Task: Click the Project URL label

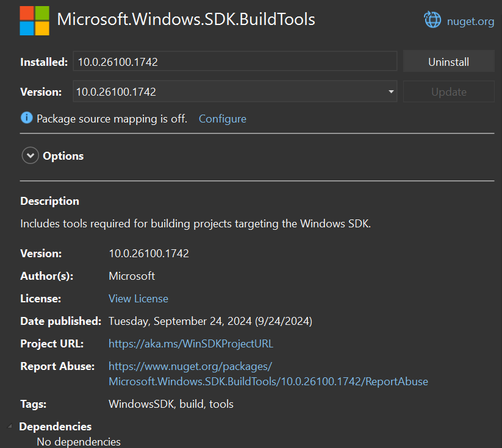Action: coord(52,344)
